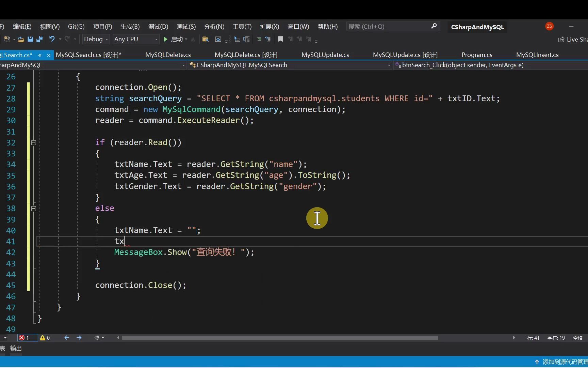The height and width of the screenshot is (368, 588).
Task: Open the Debug configuration dropdown
Action: 96,39
